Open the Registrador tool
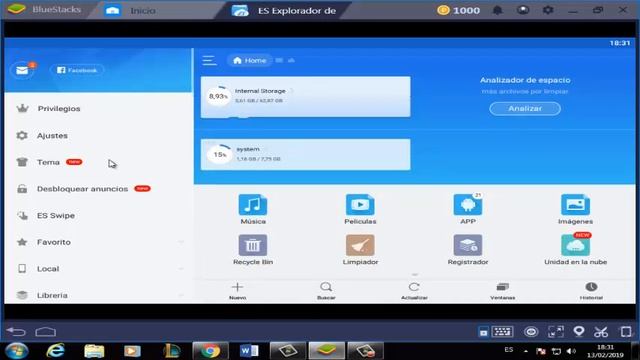Image resolution: width=640 pixels, height=360 pixels. coord(468,250)
